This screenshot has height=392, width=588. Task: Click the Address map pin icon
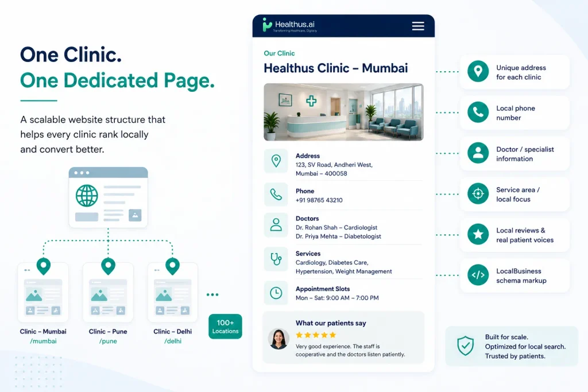(276, 161)
